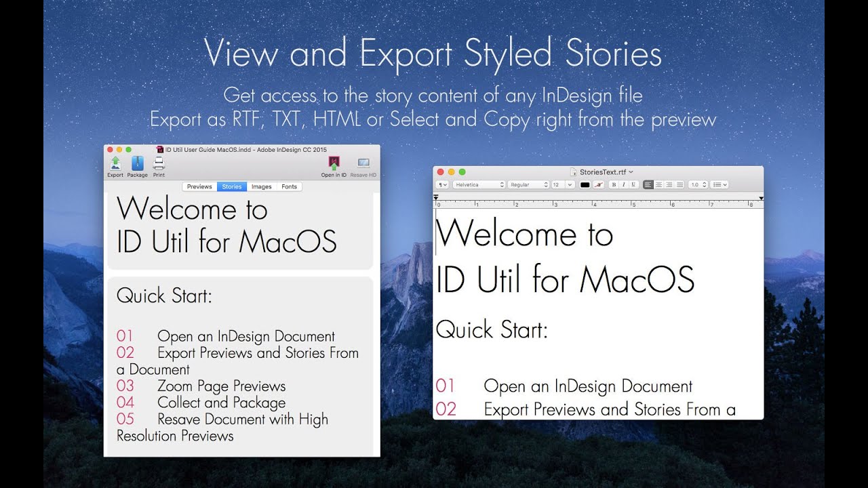Click '01 Open an InDesign Document' in TextEdit
The height and width of the screenshot is (488, 868).
point(564,386)
